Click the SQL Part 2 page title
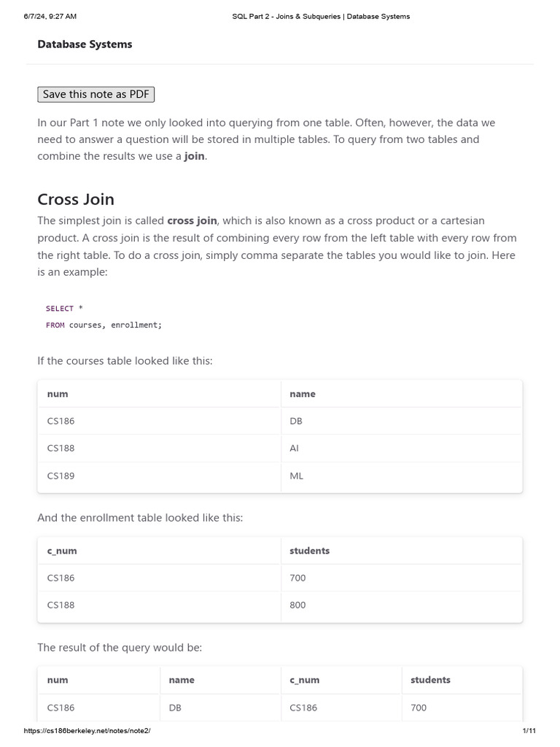560x747 pixels. [316, 17]
